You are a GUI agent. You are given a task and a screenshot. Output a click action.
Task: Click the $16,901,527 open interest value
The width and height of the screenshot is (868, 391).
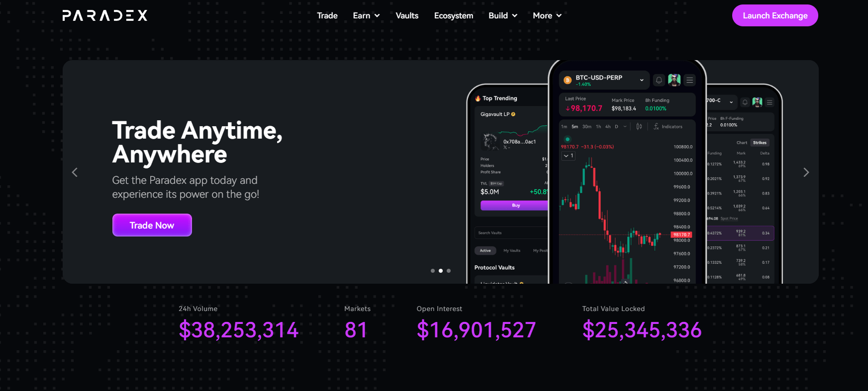pyautogui.click(x=476, y=330)
